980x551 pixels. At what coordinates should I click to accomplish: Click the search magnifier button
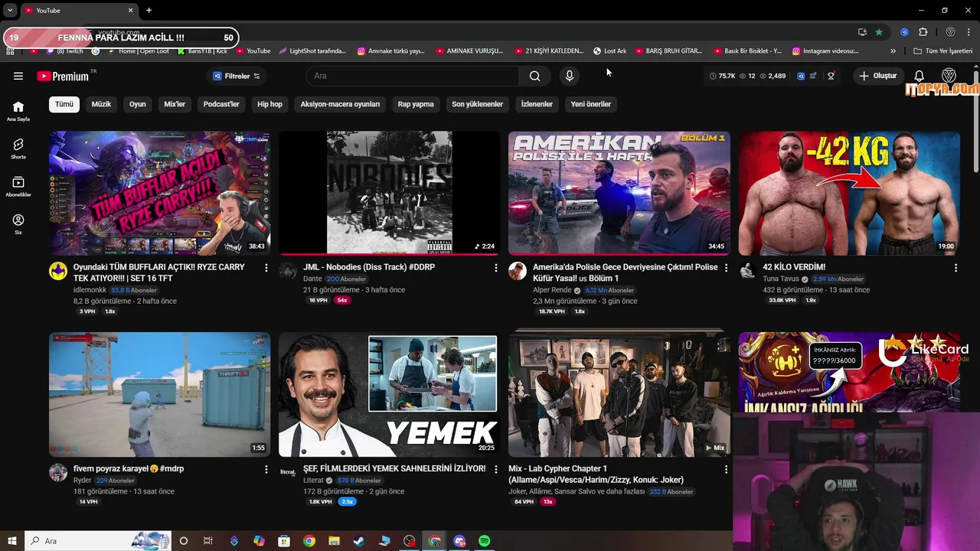coord(534,76)
